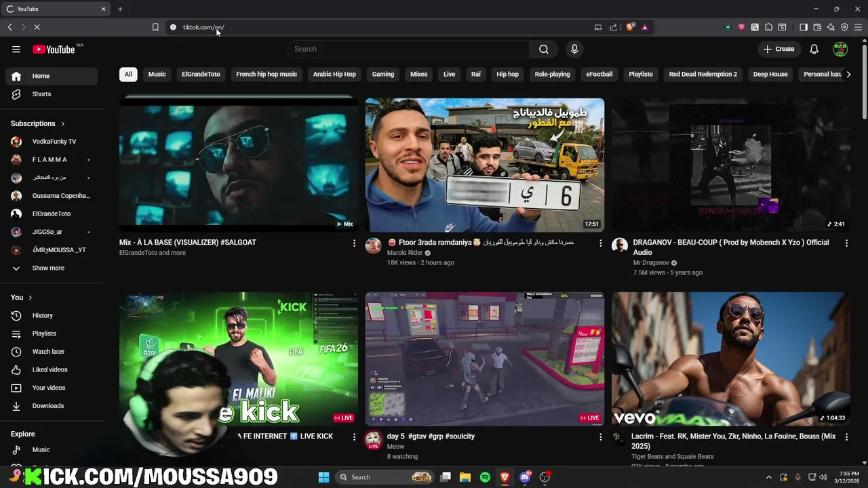Stop loading the page
Image resolution: width=868 pixels, height=488 pixels.
pyautogui.click(x=37, y=27)
